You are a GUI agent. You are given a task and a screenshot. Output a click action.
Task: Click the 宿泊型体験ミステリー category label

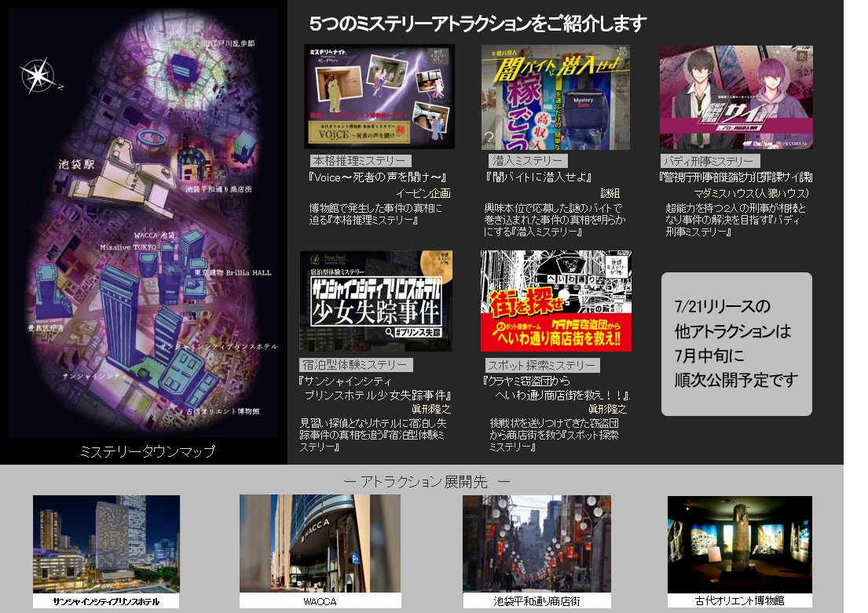click(x=356, y=365)
